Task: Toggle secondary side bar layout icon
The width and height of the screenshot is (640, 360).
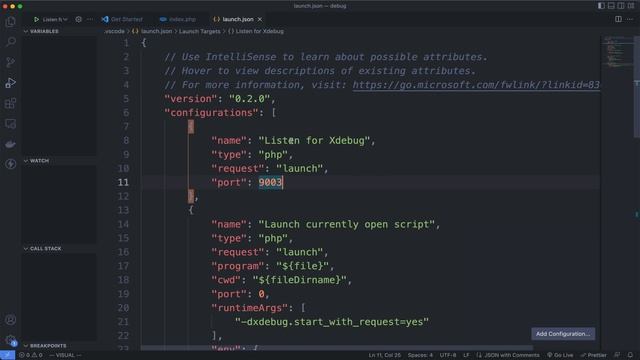Action: click(x=621, y=6)
